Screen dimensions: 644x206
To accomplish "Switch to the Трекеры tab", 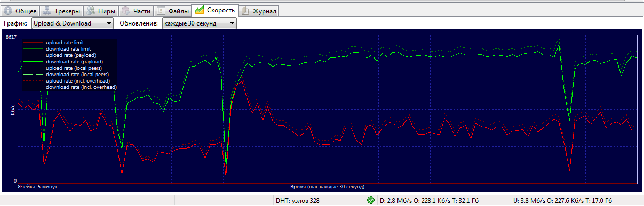I will click(61, 11).
